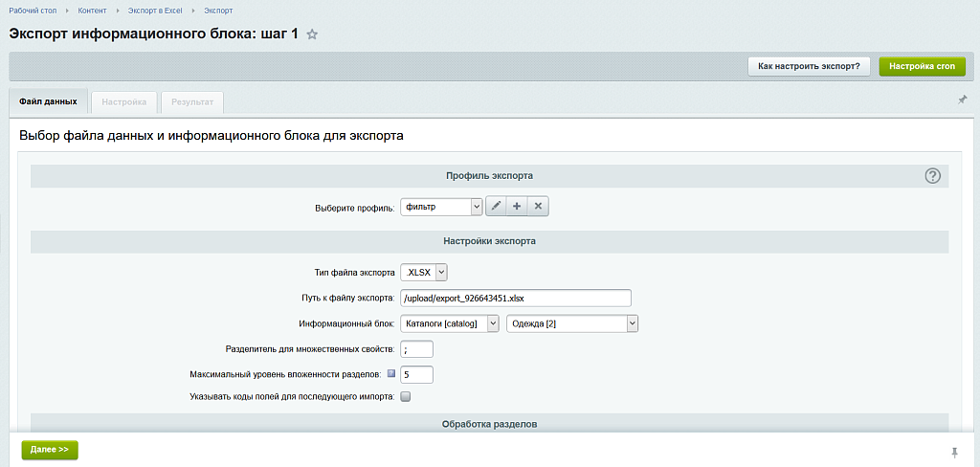The width and height of the screenshot is (980, 467).
Task: Open the Каталоги [catalog] dropdown
Action: click(x=450, y=323)
